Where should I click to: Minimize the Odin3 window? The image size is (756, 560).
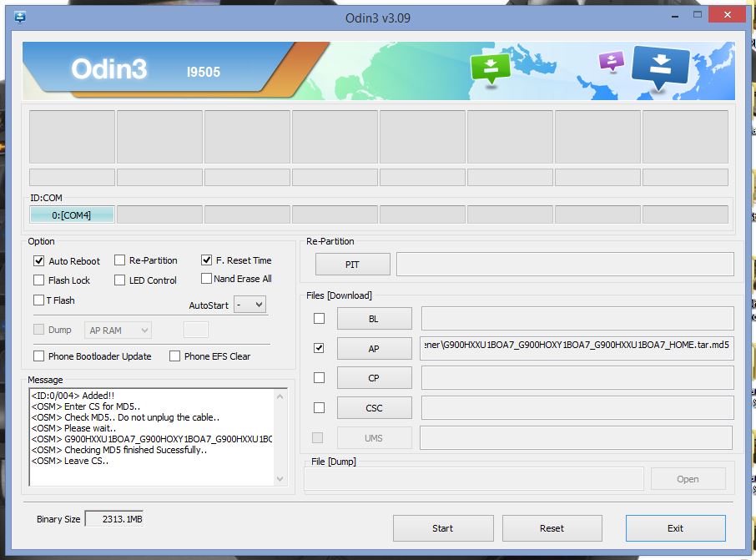coord(675,17)
